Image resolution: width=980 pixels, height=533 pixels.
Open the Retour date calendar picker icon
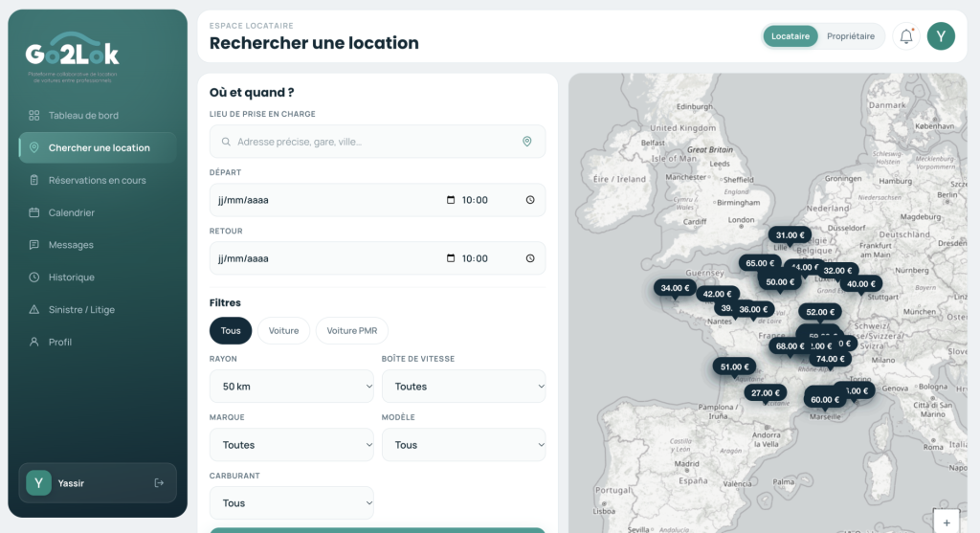tap(451, 258)
